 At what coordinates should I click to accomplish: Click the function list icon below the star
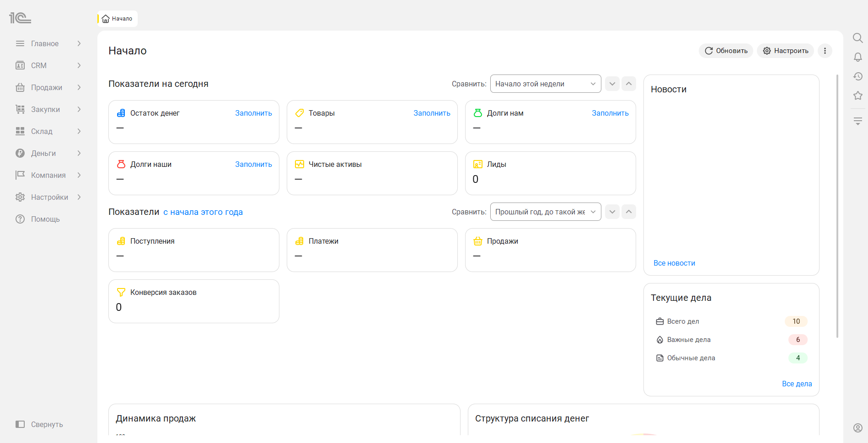click(857, 121)
